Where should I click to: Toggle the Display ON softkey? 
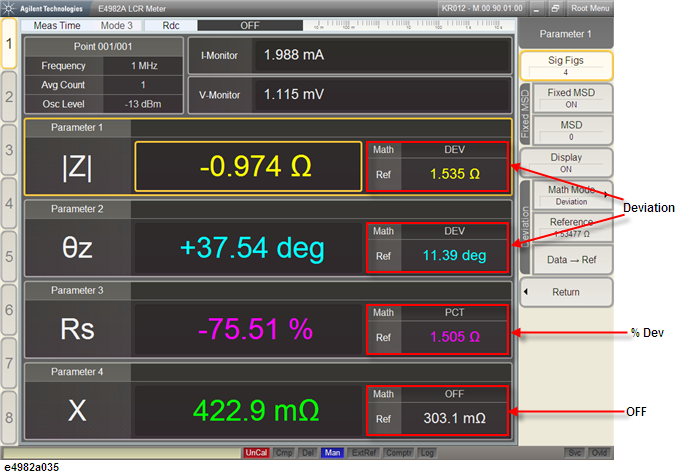tap(566, 162)
